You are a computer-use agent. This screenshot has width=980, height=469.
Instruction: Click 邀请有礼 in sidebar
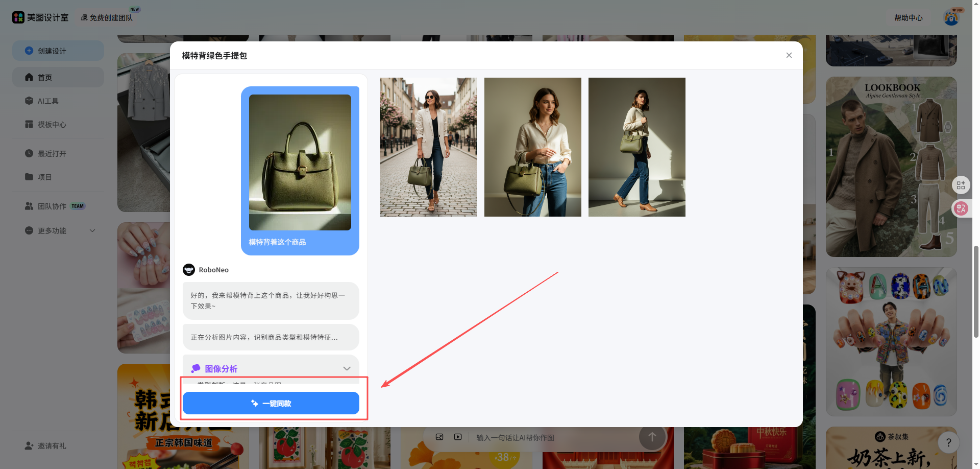coord(58,445)
